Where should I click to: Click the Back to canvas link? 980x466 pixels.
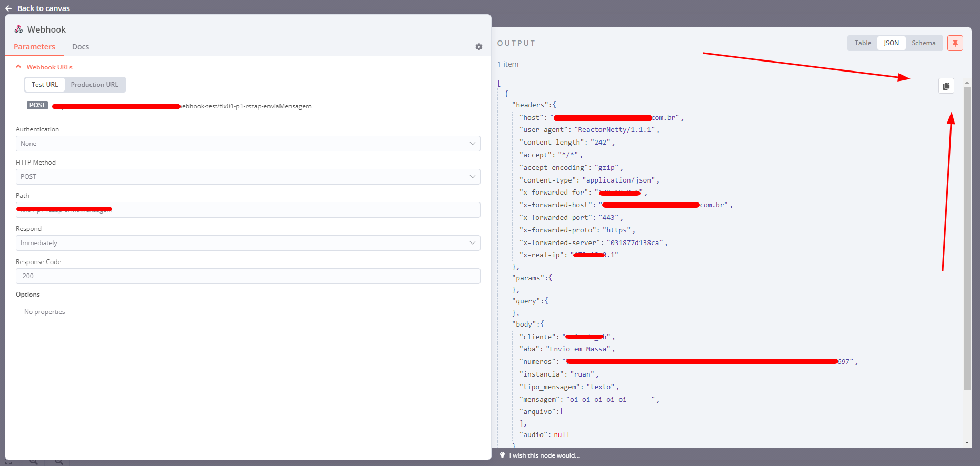44,8
